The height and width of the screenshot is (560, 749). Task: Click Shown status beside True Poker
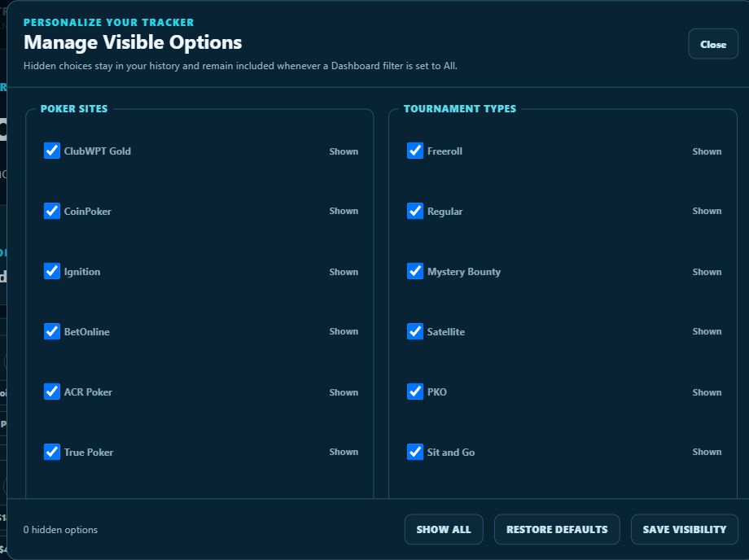click(344, 451)
